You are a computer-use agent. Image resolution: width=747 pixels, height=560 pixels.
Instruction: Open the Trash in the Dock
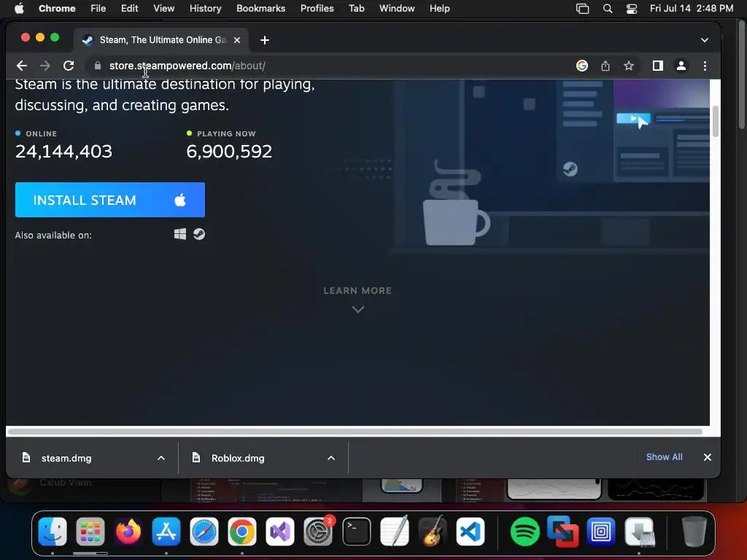pyautogui.click(x=694, y=532)
